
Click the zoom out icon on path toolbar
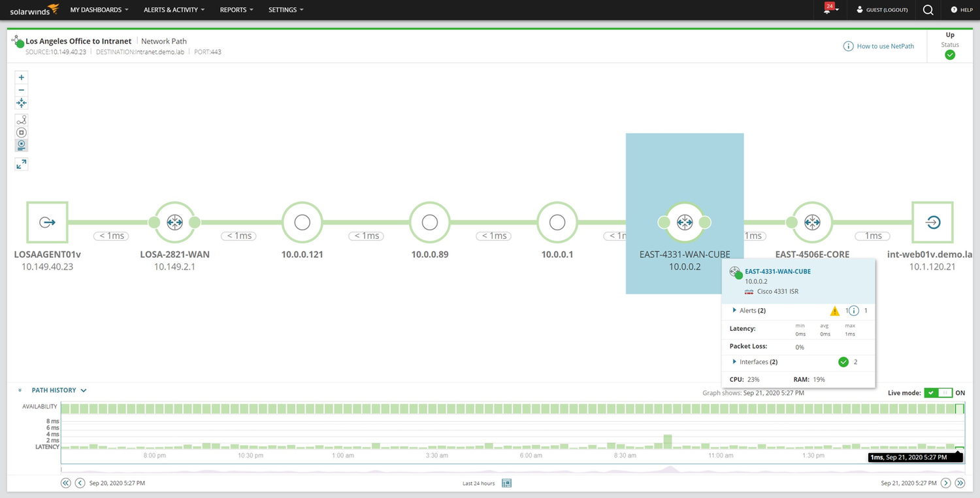point(21,90)
